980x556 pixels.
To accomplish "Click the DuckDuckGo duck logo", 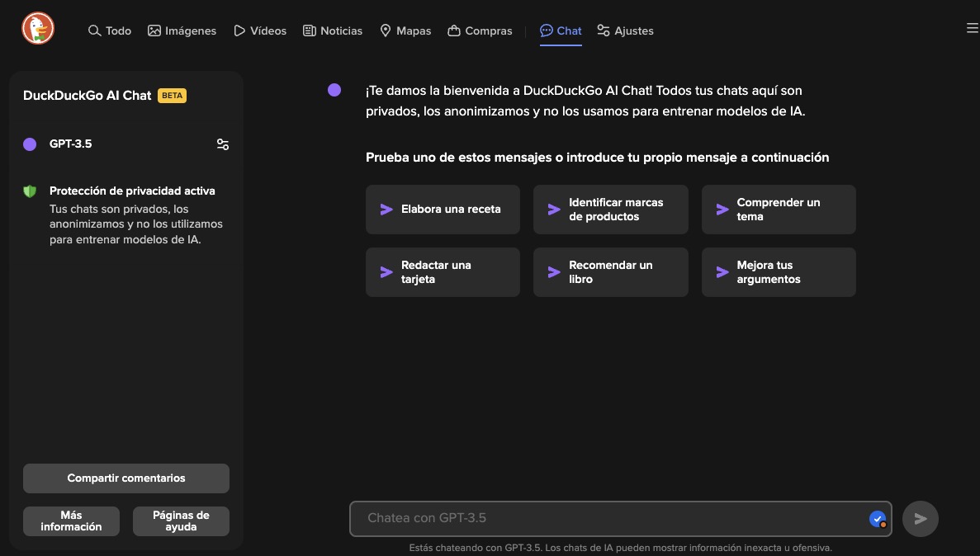I will (x=37, y=27).
